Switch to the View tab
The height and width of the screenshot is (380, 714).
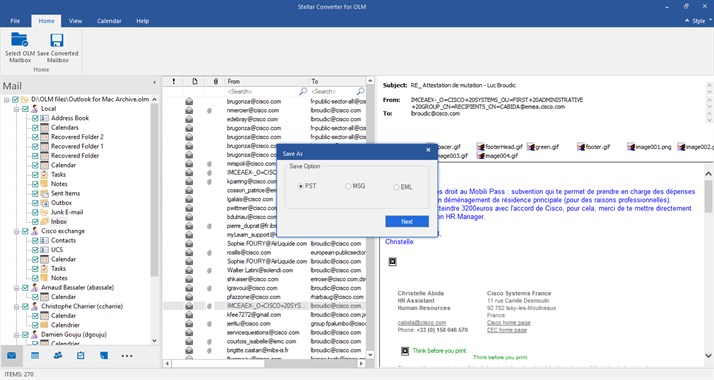click(75, 21)
